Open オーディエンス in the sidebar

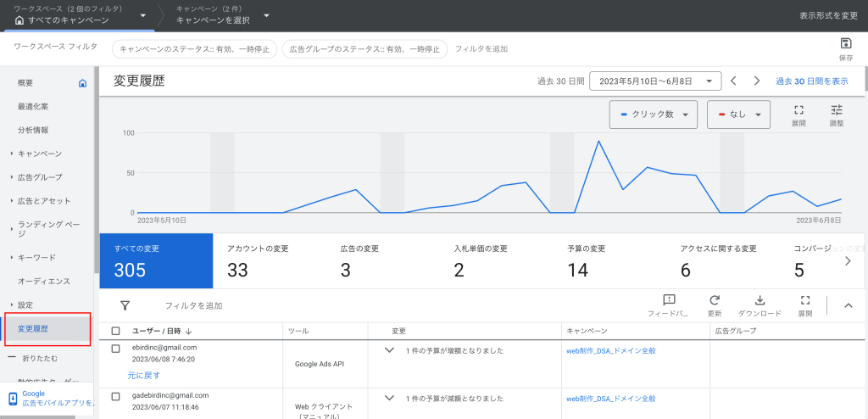(44, 282)
